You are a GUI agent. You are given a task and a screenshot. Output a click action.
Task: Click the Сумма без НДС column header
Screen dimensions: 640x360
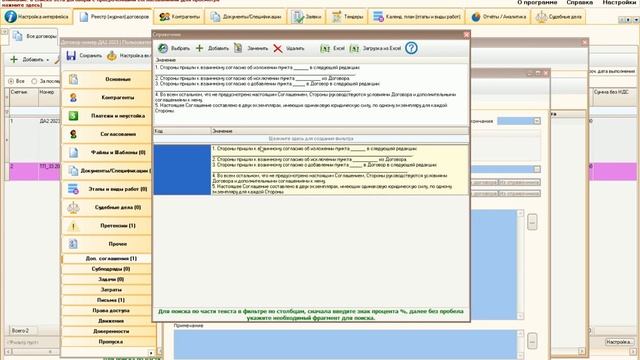point(614,98)
